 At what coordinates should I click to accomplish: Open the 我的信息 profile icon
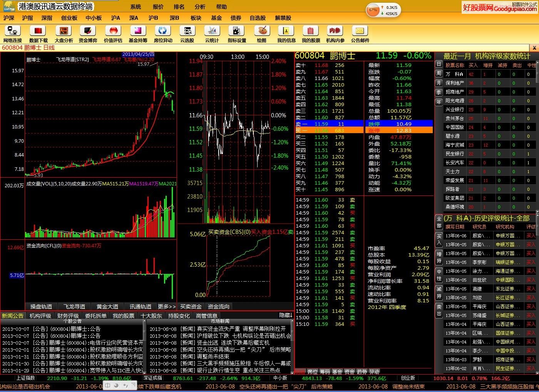coord(286,34)
